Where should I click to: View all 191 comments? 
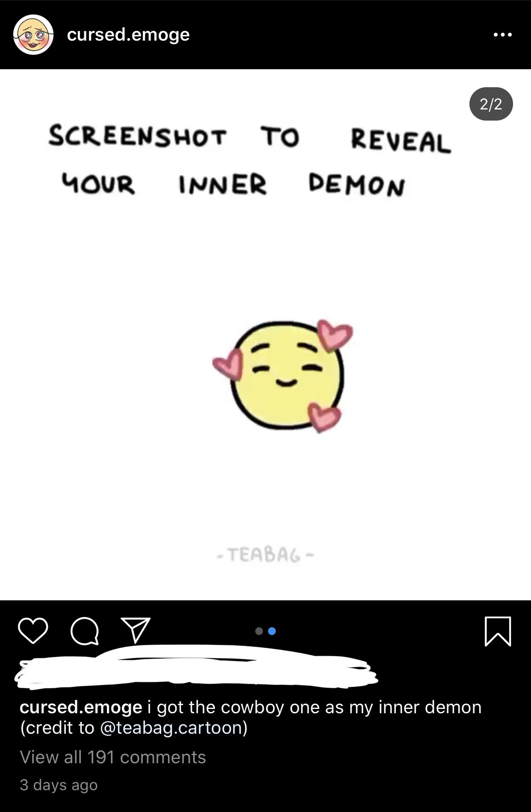[113, 757]
